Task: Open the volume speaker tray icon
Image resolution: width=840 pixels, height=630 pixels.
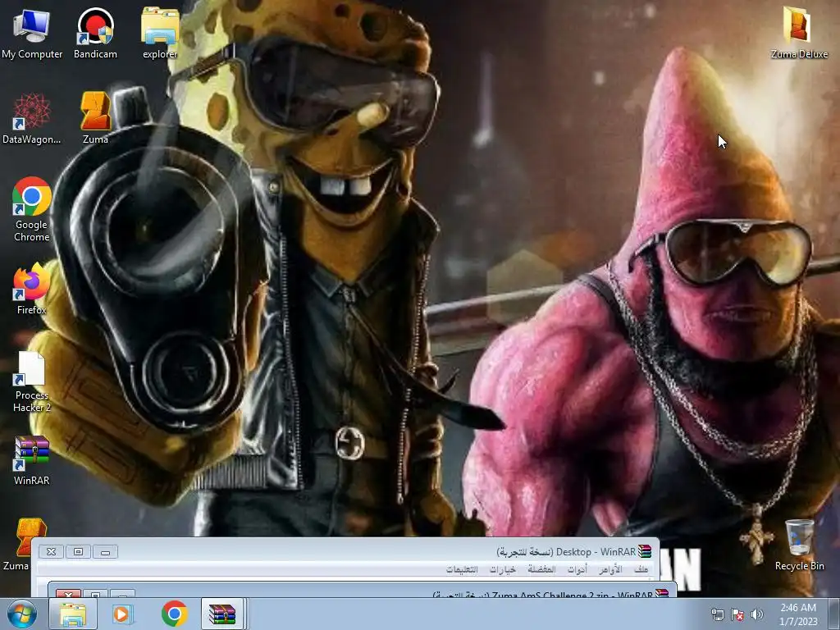Action: click(x=757, y=614)
